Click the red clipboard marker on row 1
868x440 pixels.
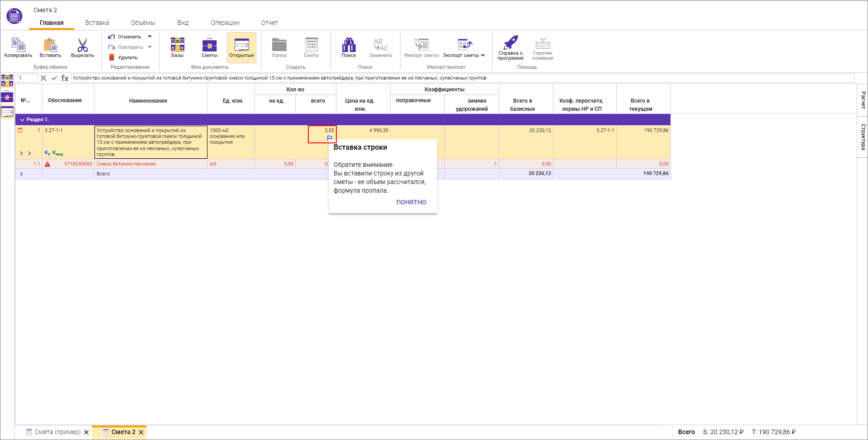tap(20, 130)
